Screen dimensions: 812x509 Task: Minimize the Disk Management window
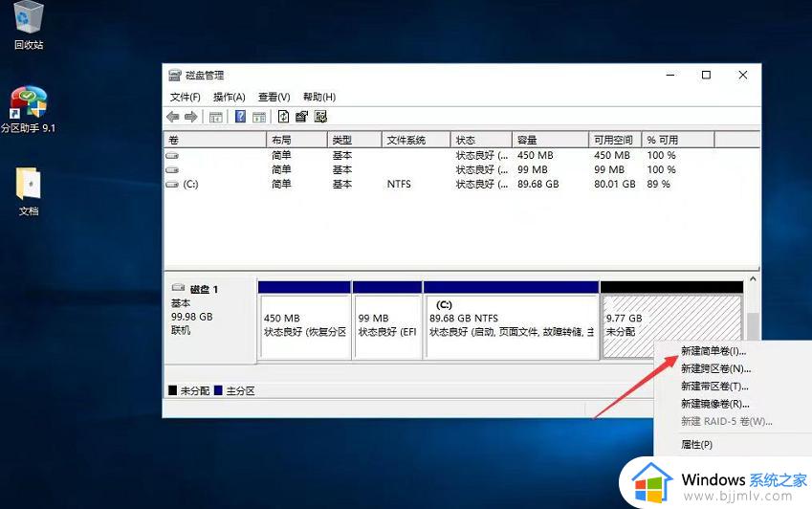(670, 75)
